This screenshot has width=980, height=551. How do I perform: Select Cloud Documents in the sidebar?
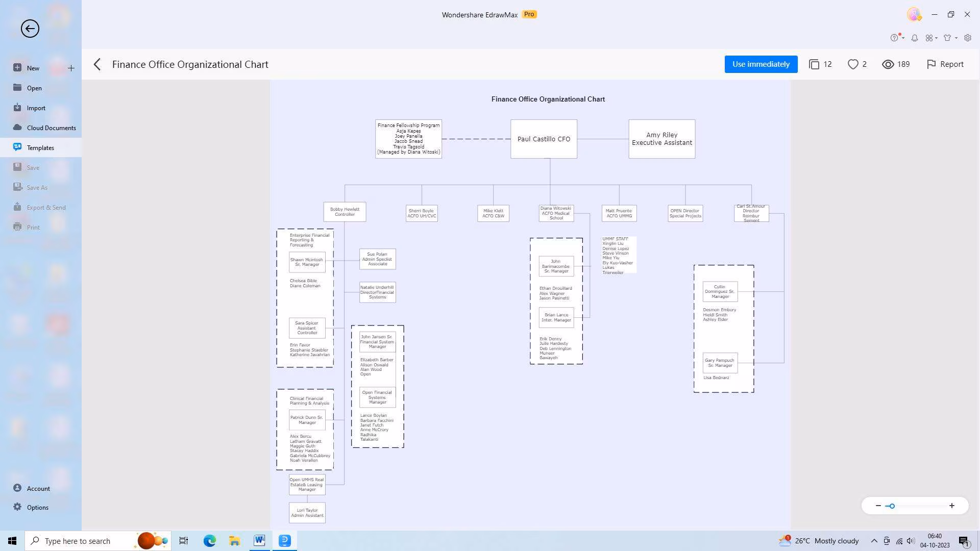coord(51,128)
